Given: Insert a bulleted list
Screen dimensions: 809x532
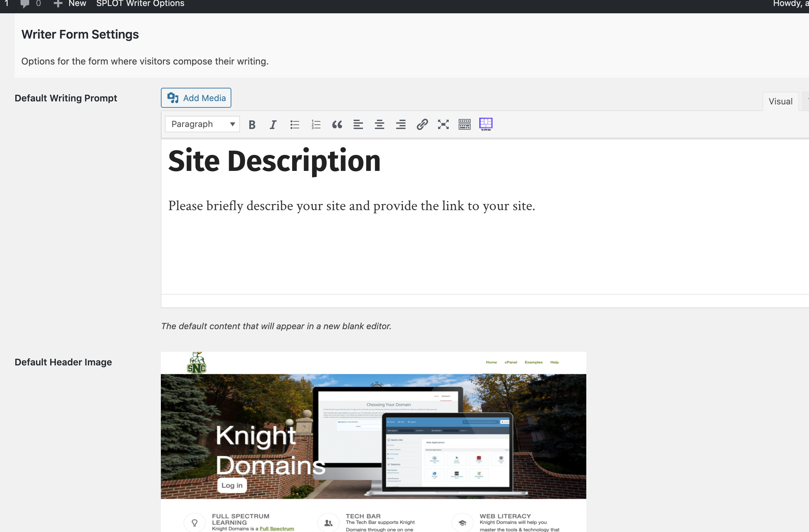Looking at the screenshot, I should pyautogui.click(x=294, y=124).
